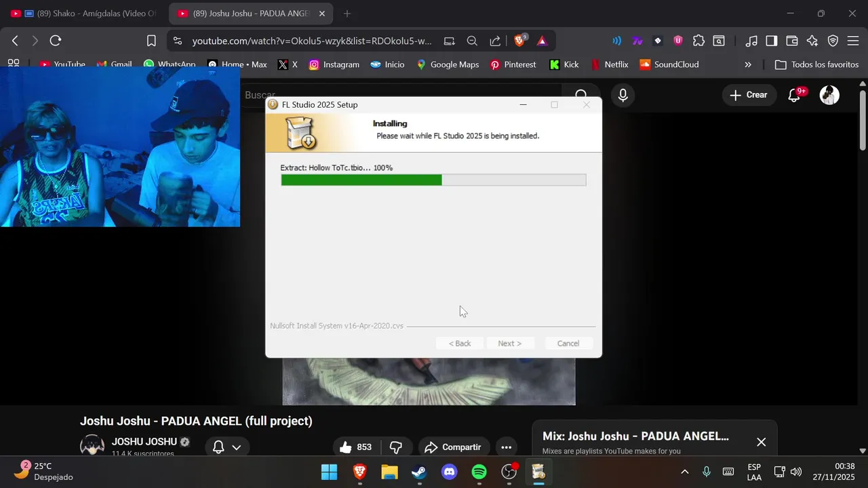The height and width of the screenshot is (488, 868).
Task: Click the share icon in the address bar
Action: [495, 41]
